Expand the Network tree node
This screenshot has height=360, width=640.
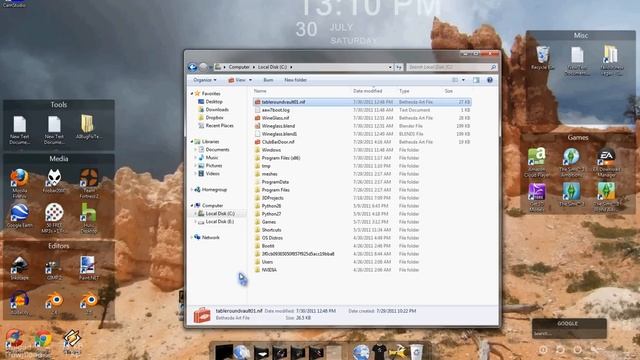[192, 238]
